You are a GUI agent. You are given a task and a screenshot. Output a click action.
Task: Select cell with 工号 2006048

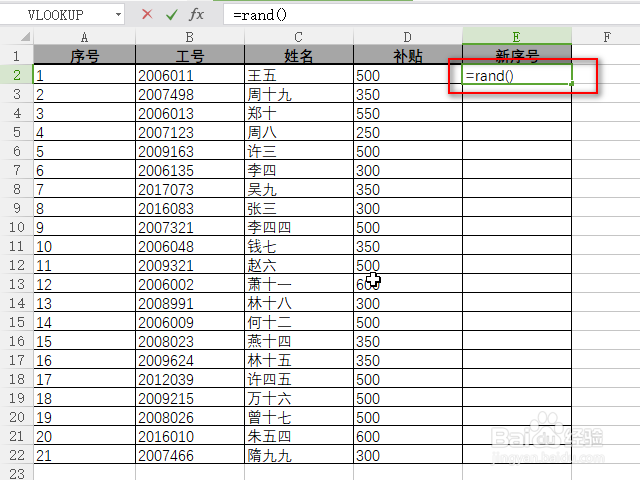coord(190,246)
